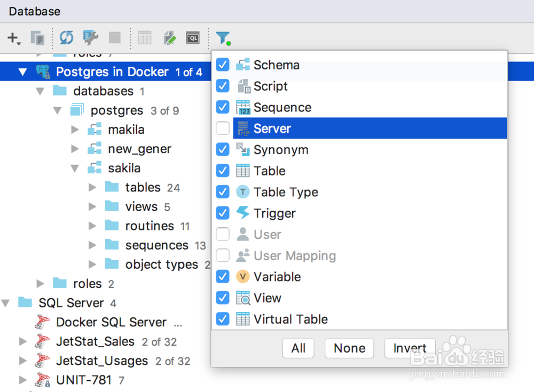Click the None button
Image resolution: width=534 pixels, height=392 pixels.
pyautogui.click(x=349, y=348)
